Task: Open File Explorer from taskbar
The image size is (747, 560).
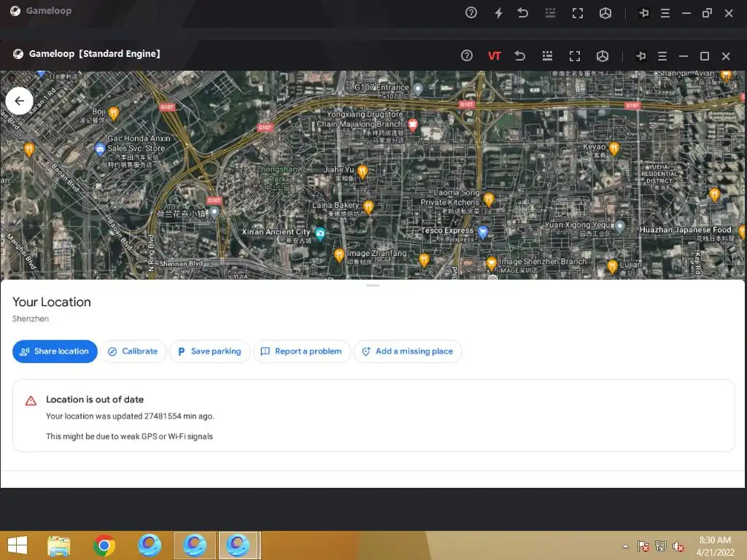Action: click(58, 545)
